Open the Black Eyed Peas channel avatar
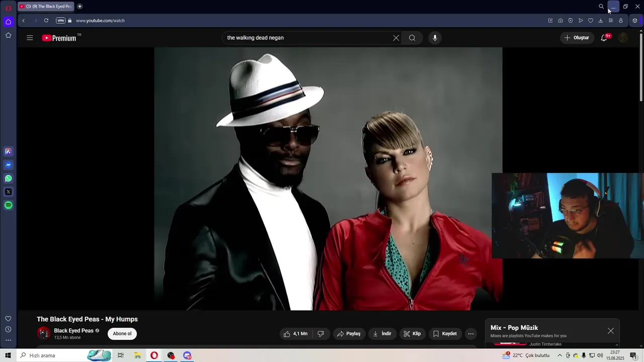 (x=44, y=333)
